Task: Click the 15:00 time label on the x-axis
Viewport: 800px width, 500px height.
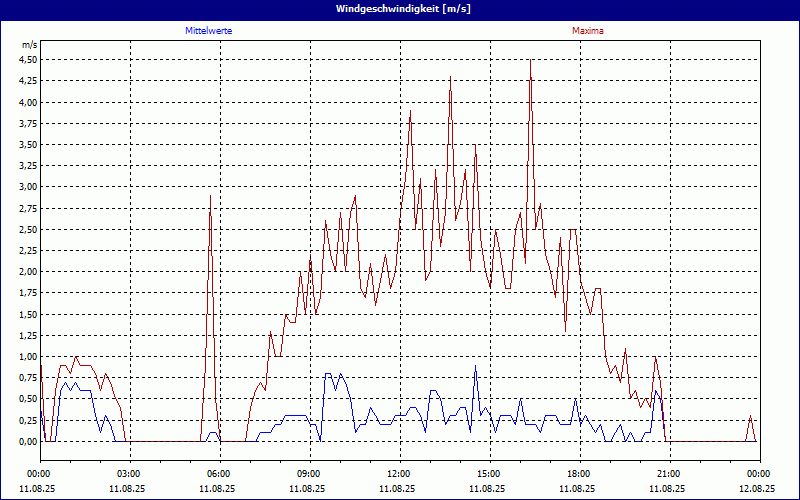Action: (488, 474)
